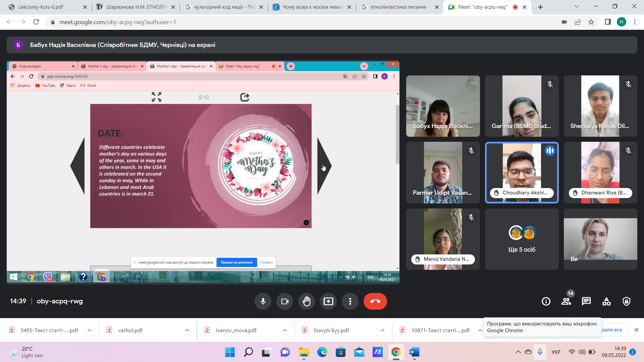
Task: Show participants list icon
Action: pyautogui.click(x=566, y=301)
